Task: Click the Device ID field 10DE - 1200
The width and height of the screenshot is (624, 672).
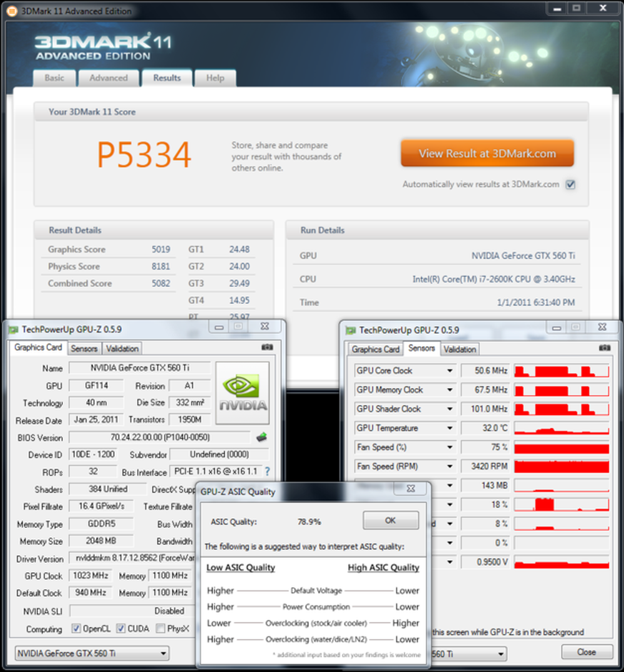Action: point(93,454)
